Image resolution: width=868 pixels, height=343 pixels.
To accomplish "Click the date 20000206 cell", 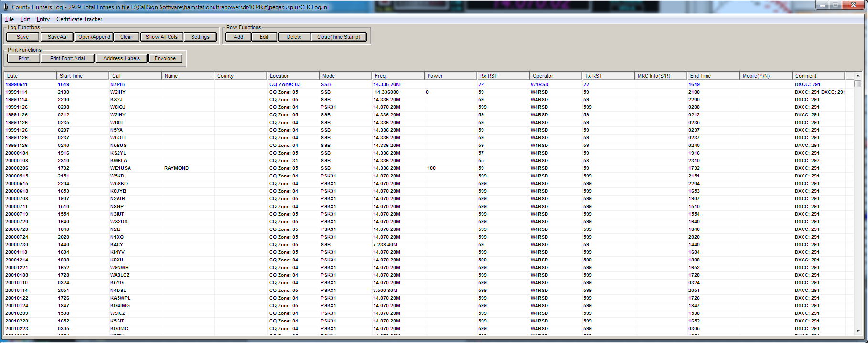I will tap(16, 168).
